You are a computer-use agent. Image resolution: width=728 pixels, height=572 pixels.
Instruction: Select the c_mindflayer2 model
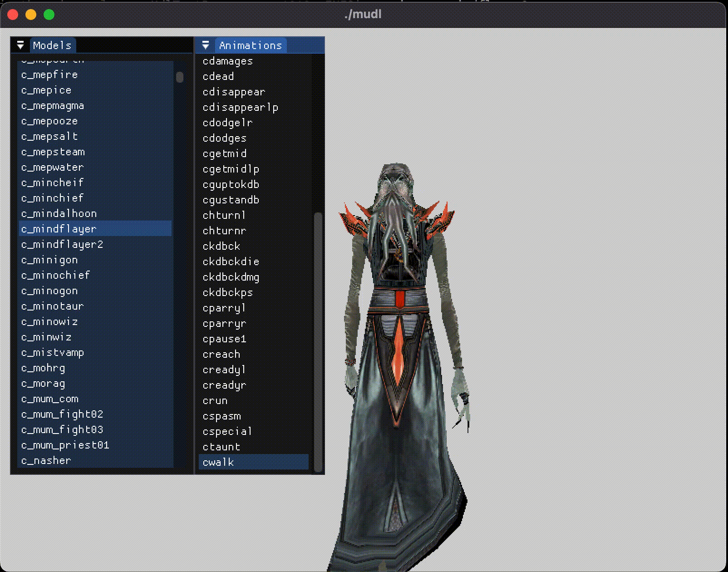[95, 244]
